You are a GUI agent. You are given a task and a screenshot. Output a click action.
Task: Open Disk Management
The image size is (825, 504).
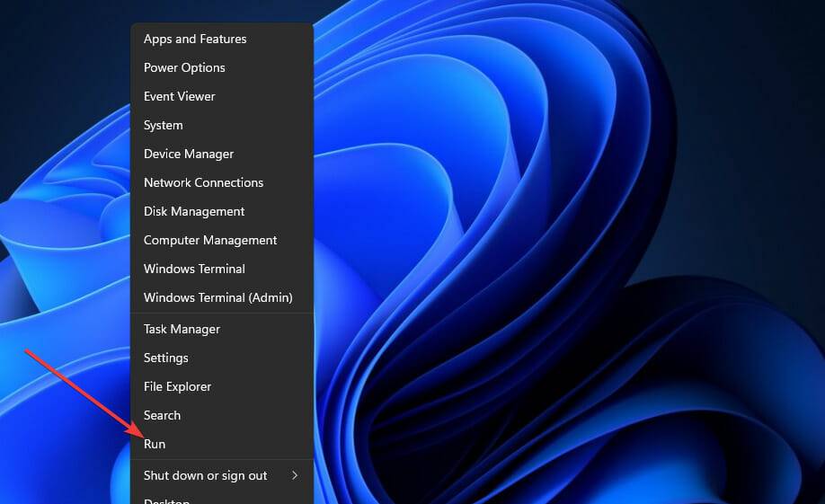coord(194,211)
